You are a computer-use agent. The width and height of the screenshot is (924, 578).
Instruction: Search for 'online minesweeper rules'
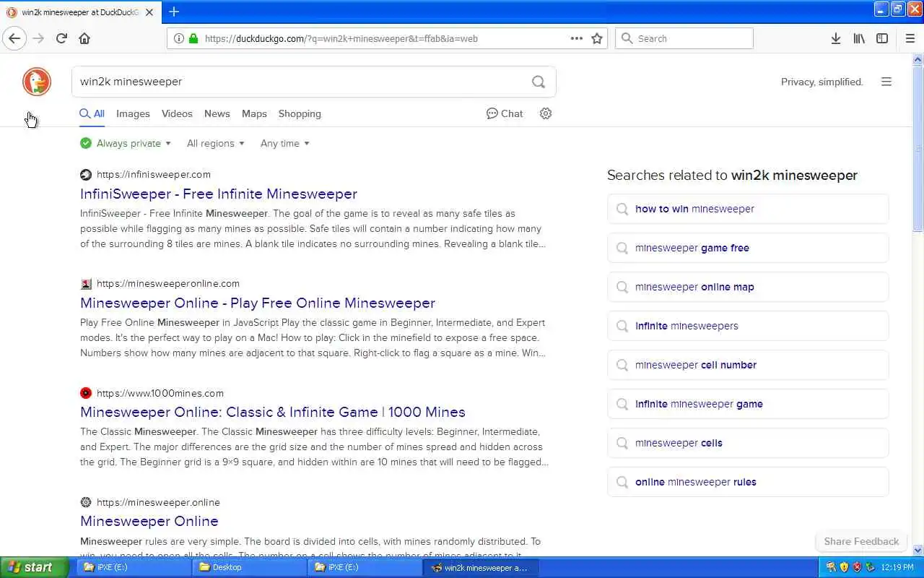[x=748, y=482]
